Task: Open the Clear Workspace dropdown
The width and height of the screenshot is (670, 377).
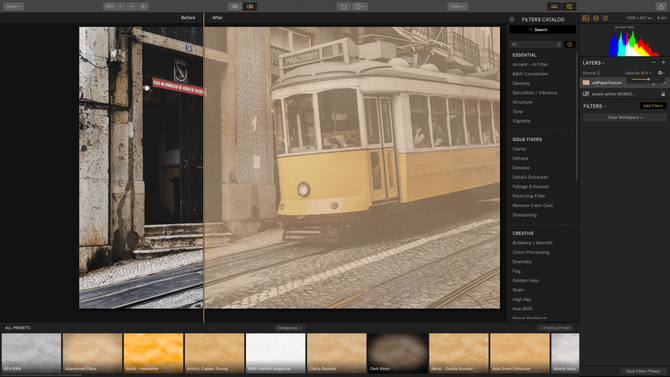Action: pyautogui.click(x=625, y=118)
